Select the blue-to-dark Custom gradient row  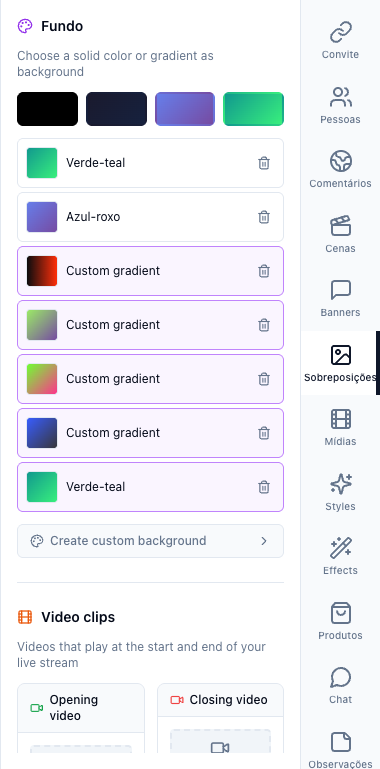click(151, 433)
